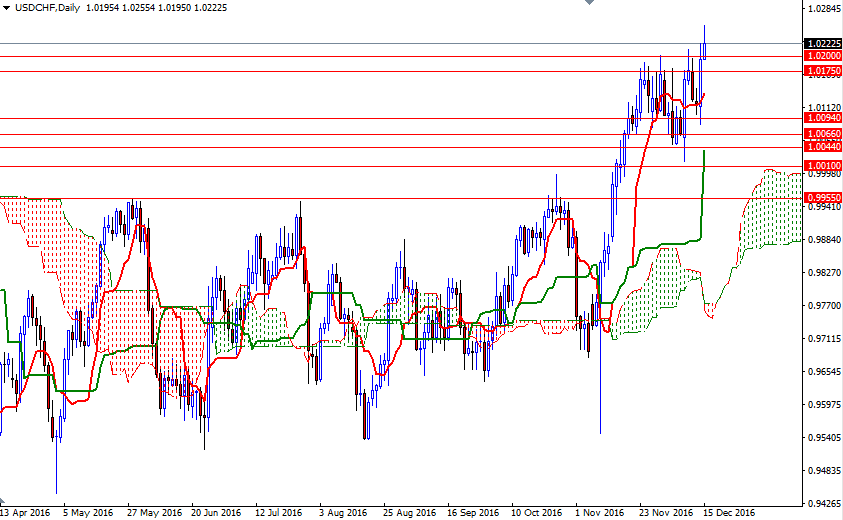Click the chart menu triangle beside USDCHF,Daily
This screenshot has width=843, height=520.
click(x=6, y=8)
